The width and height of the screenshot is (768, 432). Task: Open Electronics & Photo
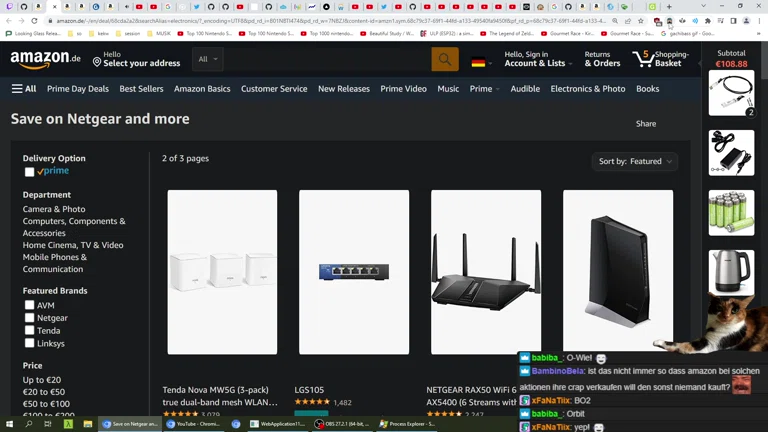click(x=588, y=89)
